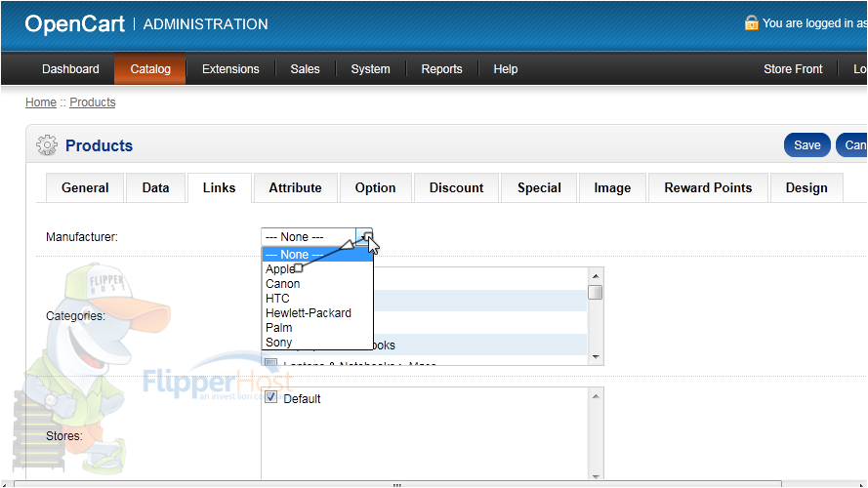The width and height of the screenshot is (868, 488).
Task: Click the Manufacturer label text
Action: tap(82, 237)
